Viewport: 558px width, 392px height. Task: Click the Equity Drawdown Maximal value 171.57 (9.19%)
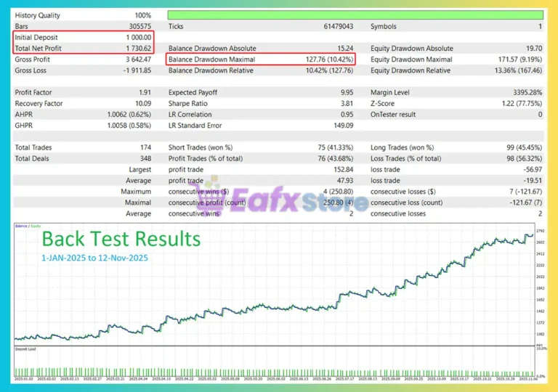click(x=520, y=60)
